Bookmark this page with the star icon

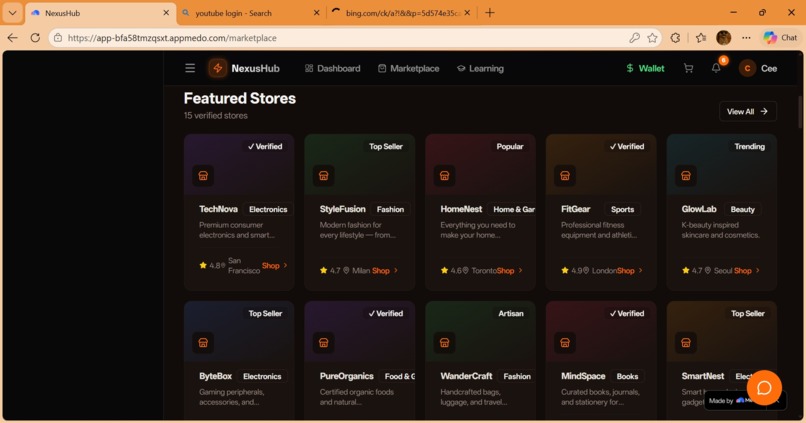click(652, 38)
